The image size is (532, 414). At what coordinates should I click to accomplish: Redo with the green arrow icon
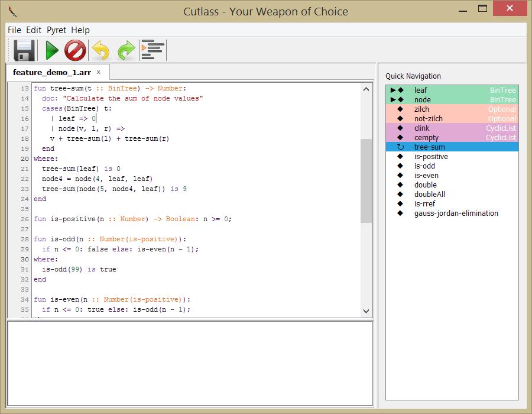(x=126, y=50)
